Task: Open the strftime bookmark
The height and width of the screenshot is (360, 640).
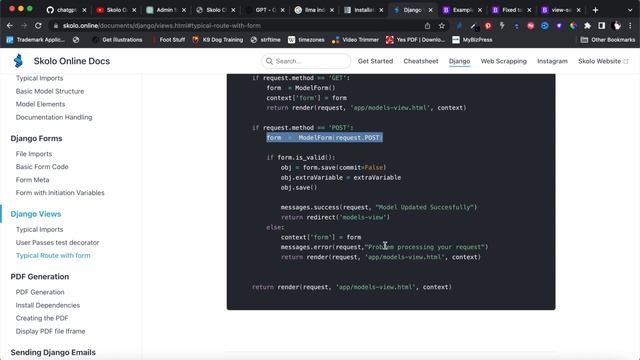Action: coord(266,40)
